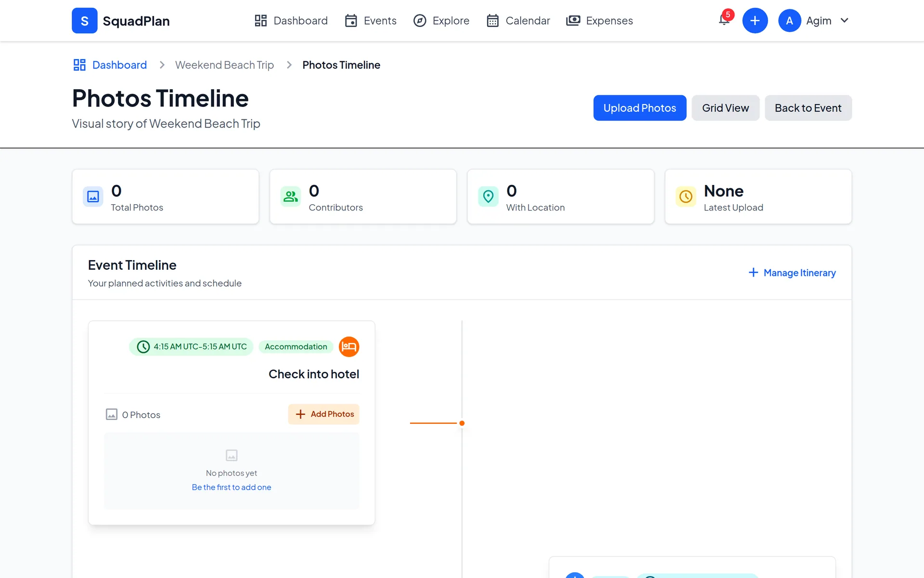Click the No photos yet text

point(231,473)
